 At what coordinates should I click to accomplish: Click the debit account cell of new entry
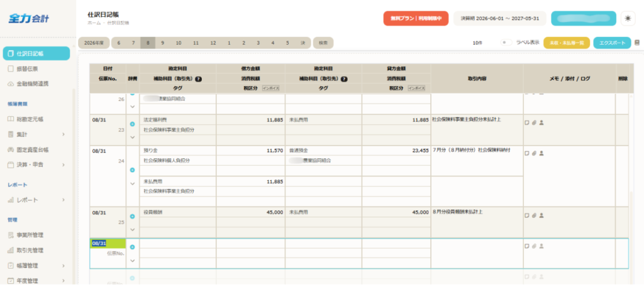click(178, 244)
